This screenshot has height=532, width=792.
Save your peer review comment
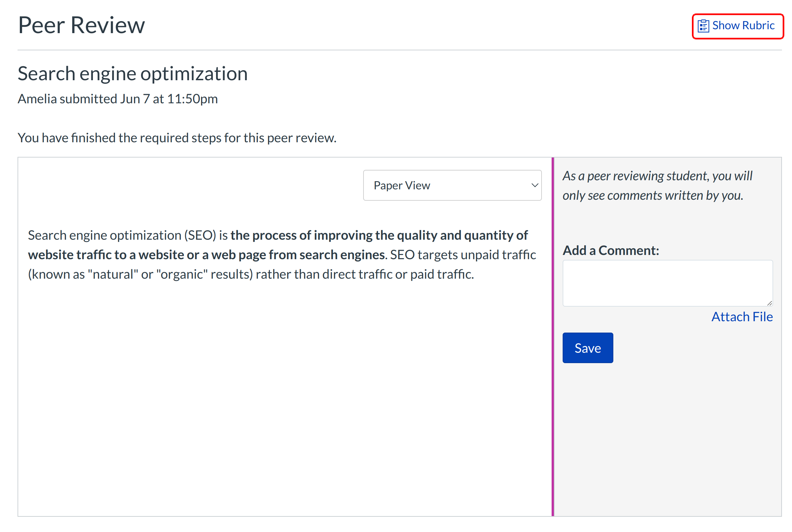587,348
